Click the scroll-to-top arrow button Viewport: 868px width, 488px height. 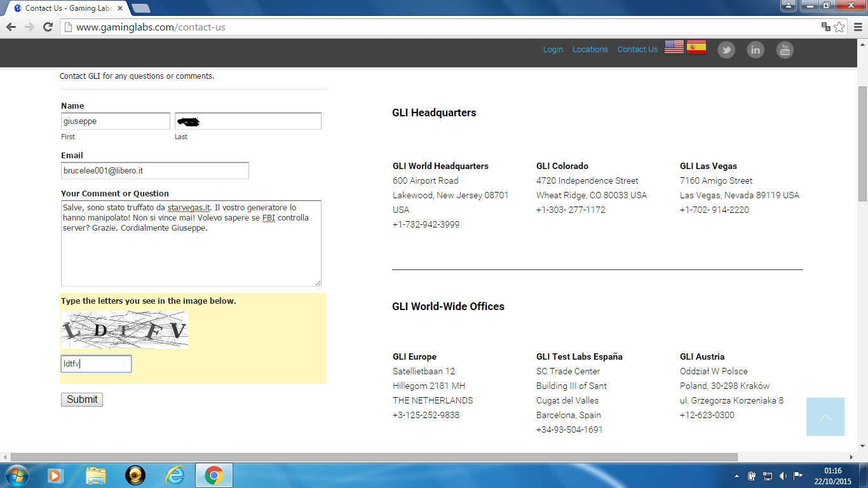click(x=825, y=417)
